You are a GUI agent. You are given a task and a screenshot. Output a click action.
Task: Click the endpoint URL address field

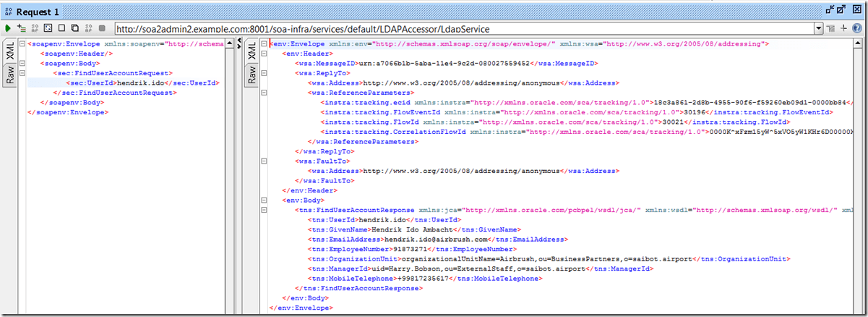tap(463, 29)
